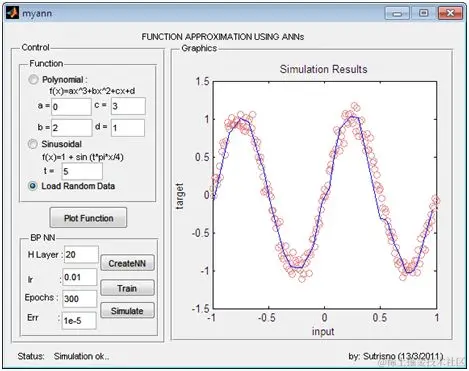Select the Sinusoidal function radio button
The width and height of the screenshot is (469, 371).
pyautogui.click(x=33, y=144)
